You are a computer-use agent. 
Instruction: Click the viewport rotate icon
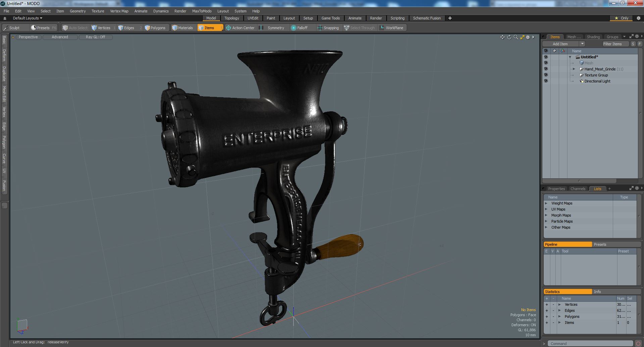tap(509, 37)
